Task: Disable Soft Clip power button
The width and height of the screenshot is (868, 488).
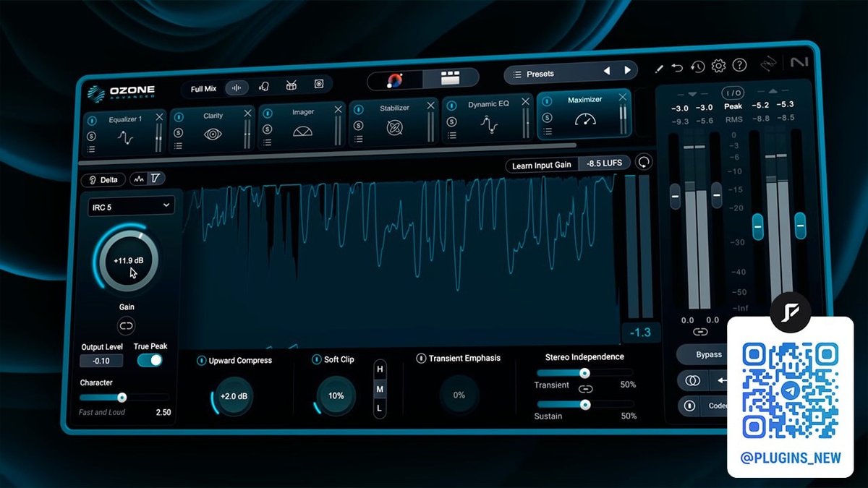Action: pyautogui.click(x=316, y=359)
